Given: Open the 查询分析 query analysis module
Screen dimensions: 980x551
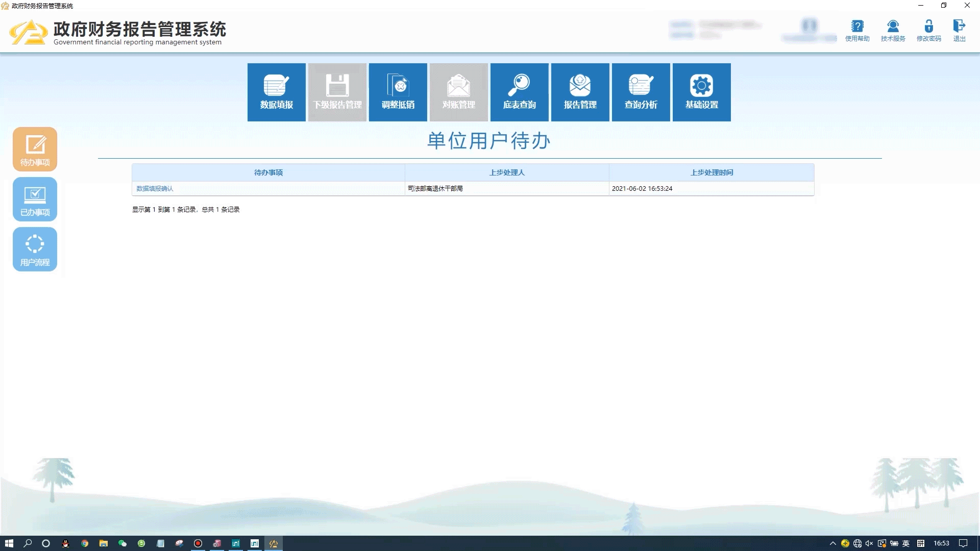Looking at the screenshot, I should pos(641,92).
